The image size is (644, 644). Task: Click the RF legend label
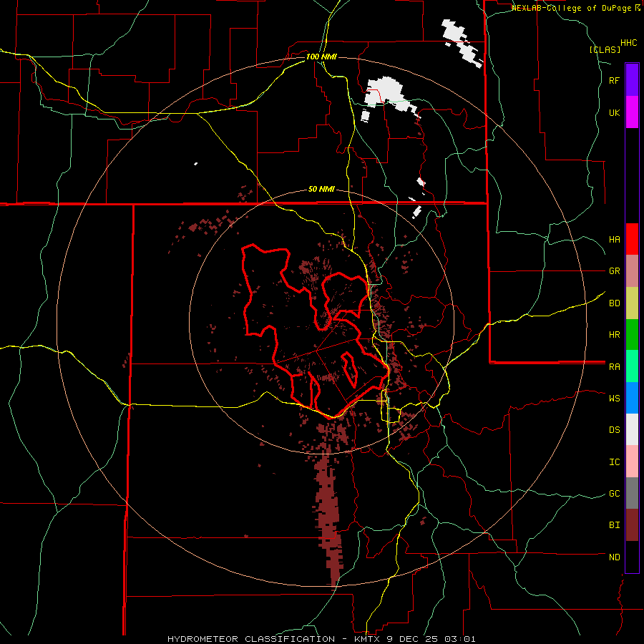pyautogui.click(x=614, y=80)
